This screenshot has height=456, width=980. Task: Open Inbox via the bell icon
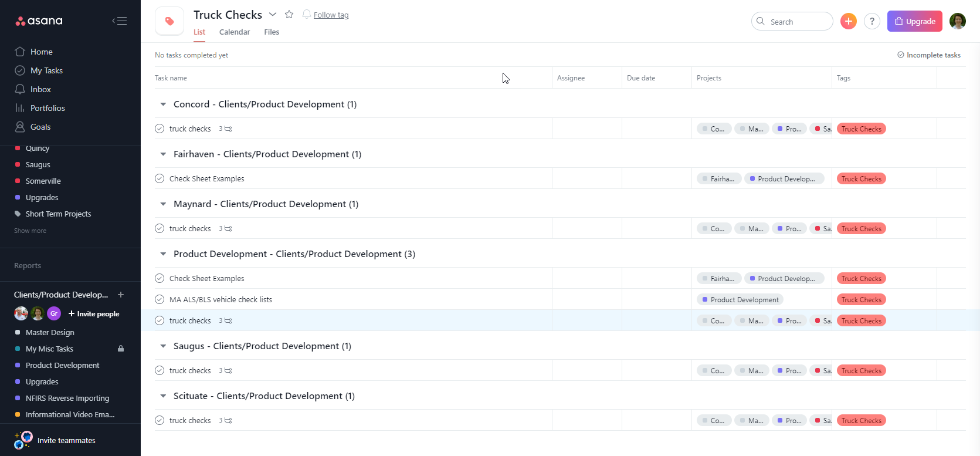tap(20, 89)
